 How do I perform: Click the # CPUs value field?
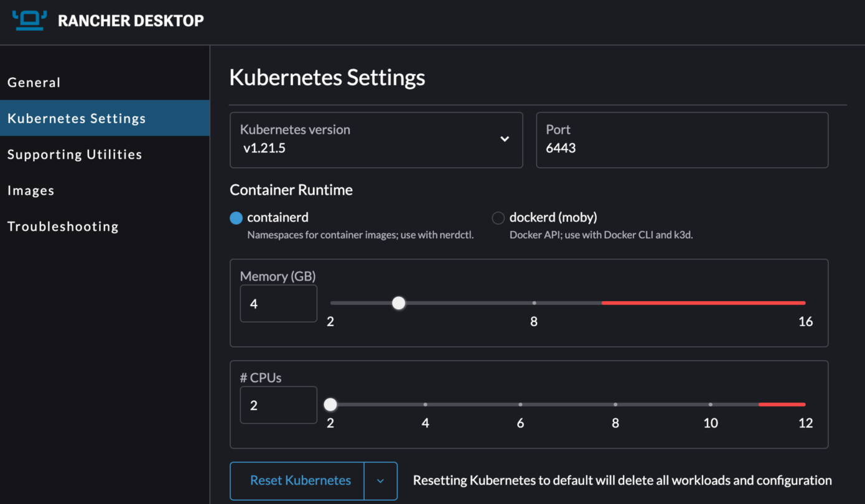tap(279, 405)
